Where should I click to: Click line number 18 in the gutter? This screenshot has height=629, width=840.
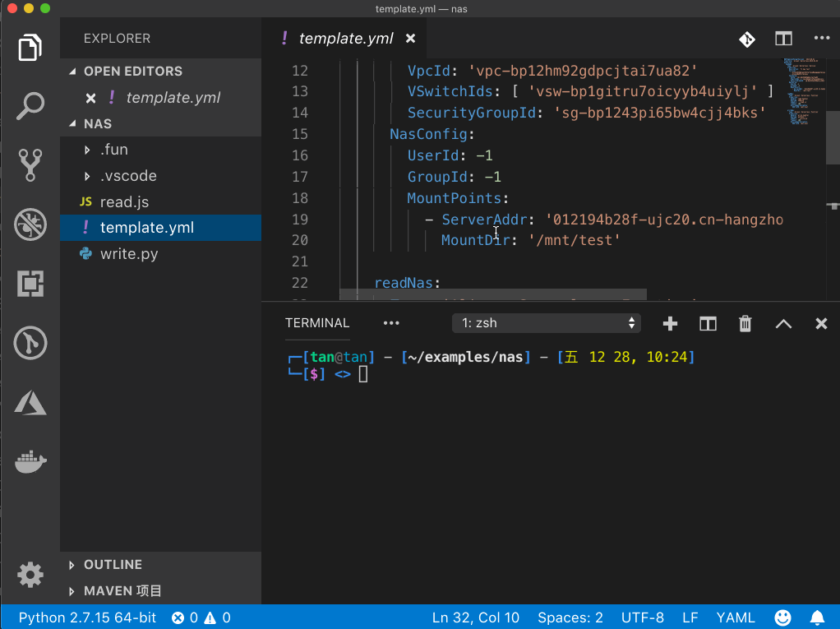click(299, 198)
